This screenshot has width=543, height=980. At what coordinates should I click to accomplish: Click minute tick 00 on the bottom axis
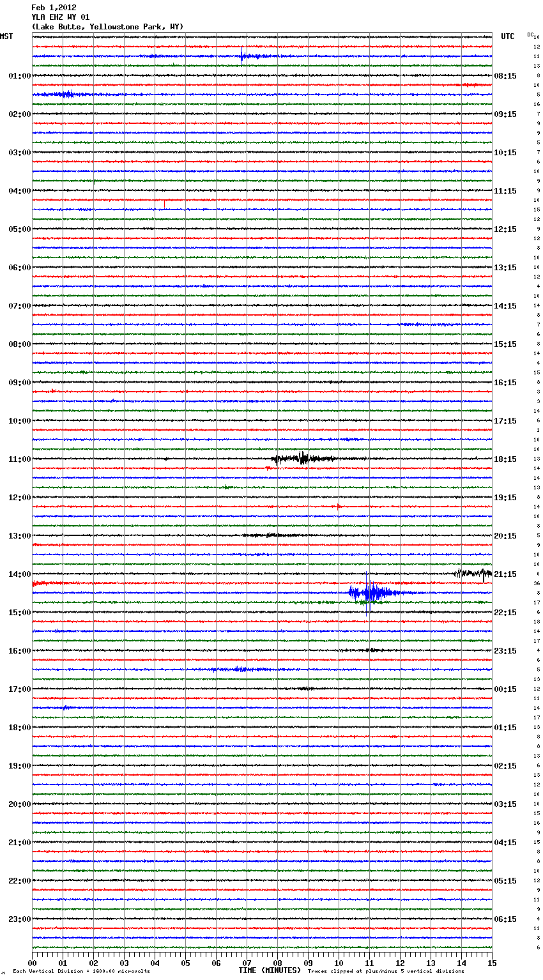point(33,963)
